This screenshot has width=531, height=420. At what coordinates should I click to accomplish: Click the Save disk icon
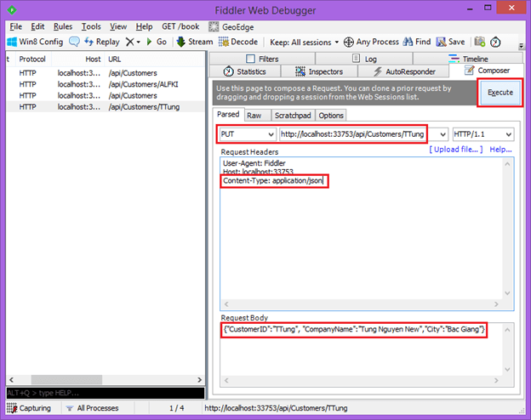click(x=441, y=42)
